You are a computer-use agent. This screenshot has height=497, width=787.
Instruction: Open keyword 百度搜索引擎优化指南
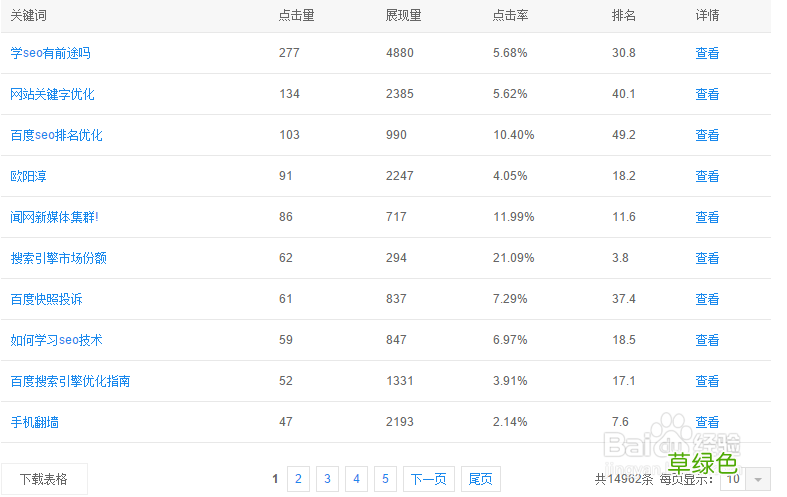pos(70,381)
